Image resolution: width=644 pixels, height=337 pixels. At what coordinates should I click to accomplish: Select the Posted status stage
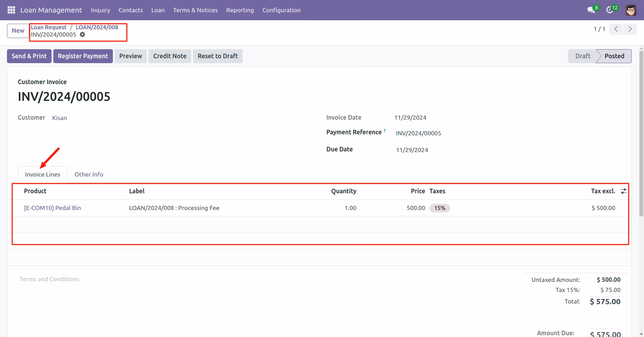pos(614,56)
